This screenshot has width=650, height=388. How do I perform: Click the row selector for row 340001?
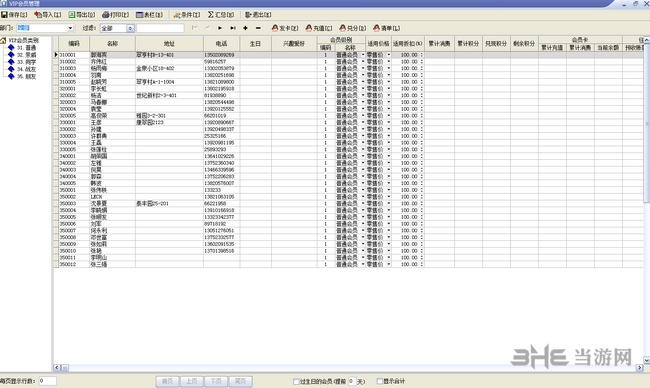tap(56, 156)
